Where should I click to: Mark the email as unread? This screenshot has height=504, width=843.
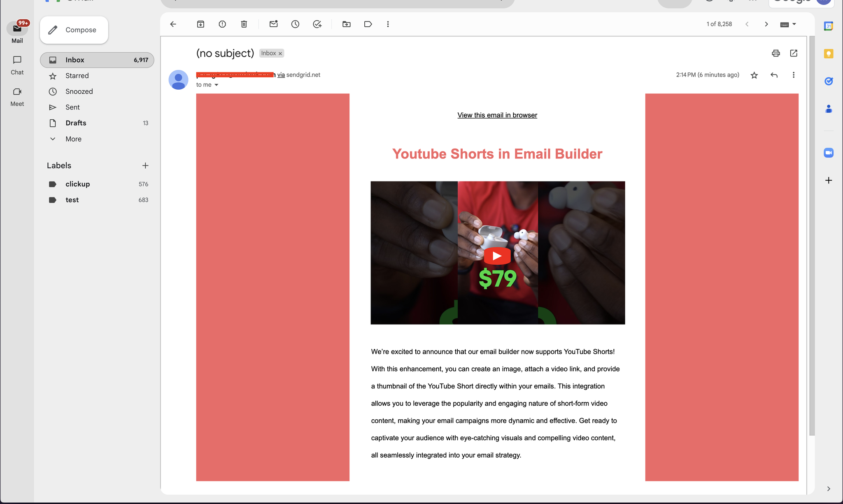(274, 24)
